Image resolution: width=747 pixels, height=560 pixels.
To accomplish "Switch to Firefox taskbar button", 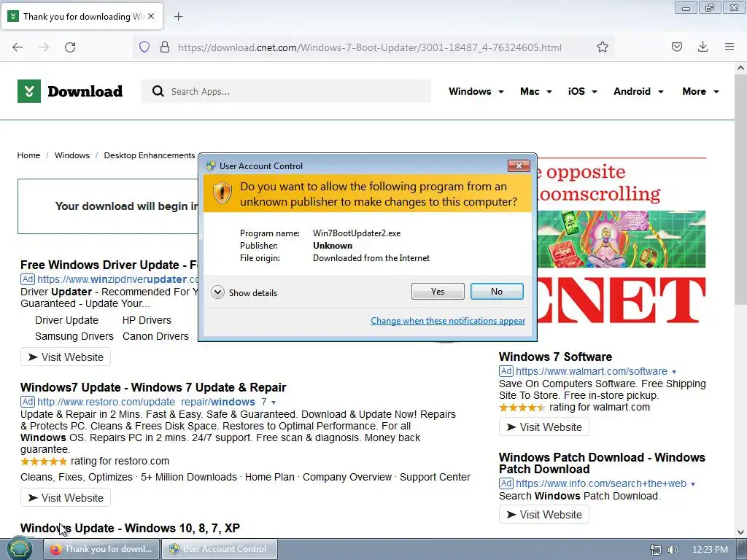I will pyautogui.click(x=101, y=549).
